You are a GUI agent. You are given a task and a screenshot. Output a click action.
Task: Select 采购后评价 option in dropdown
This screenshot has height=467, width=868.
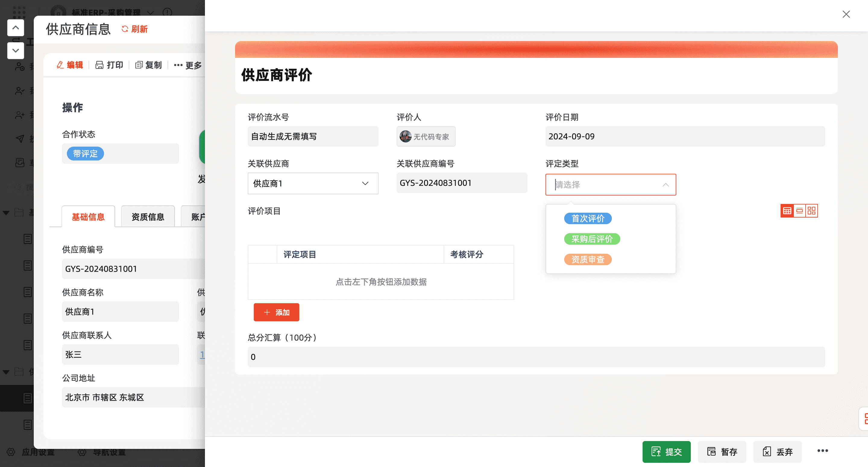coord(592,239)
